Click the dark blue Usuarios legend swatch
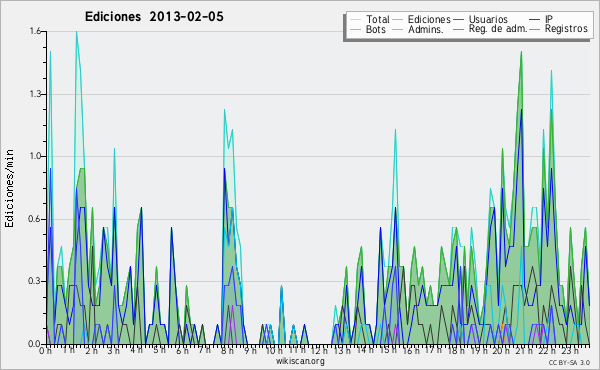The width and height of the screenshot is (600, 370). (x=458, y=19)
